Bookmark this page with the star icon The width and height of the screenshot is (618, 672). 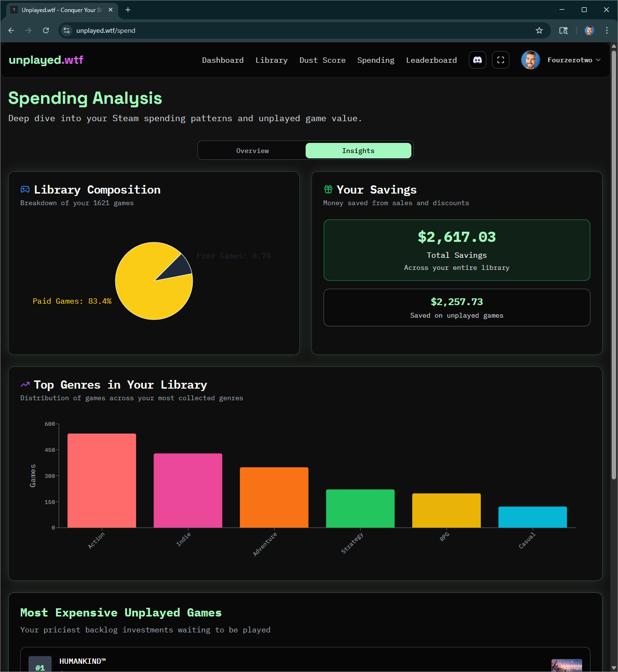[x=539, y=30]
